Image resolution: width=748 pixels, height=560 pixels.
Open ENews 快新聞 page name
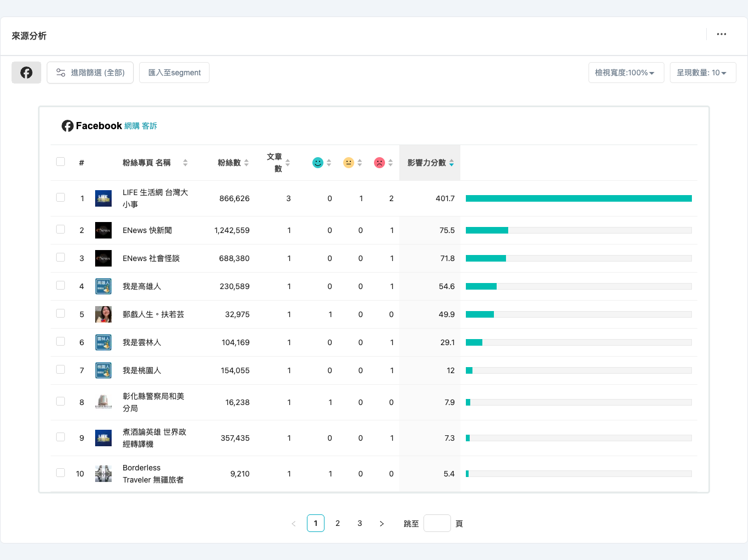click(147, 230)
